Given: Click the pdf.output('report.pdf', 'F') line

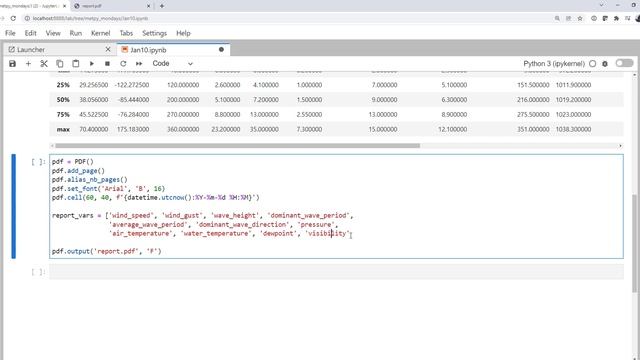Looking at the screenshot, I should pos(107,251).
